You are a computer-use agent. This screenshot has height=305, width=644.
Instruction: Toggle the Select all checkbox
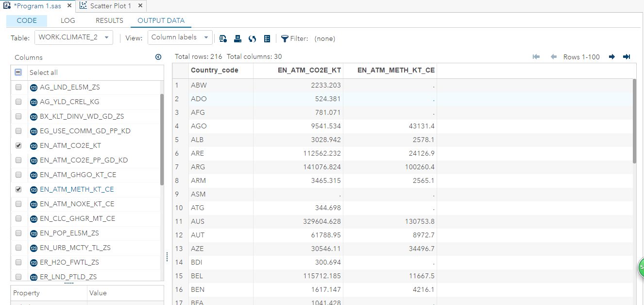click(x=18, y=72)
